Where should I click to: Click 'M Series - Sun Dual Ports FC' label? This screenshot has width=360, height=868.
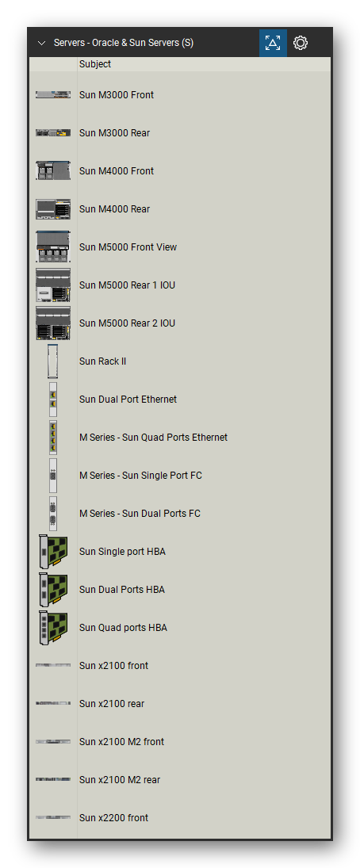coord(140,514)
